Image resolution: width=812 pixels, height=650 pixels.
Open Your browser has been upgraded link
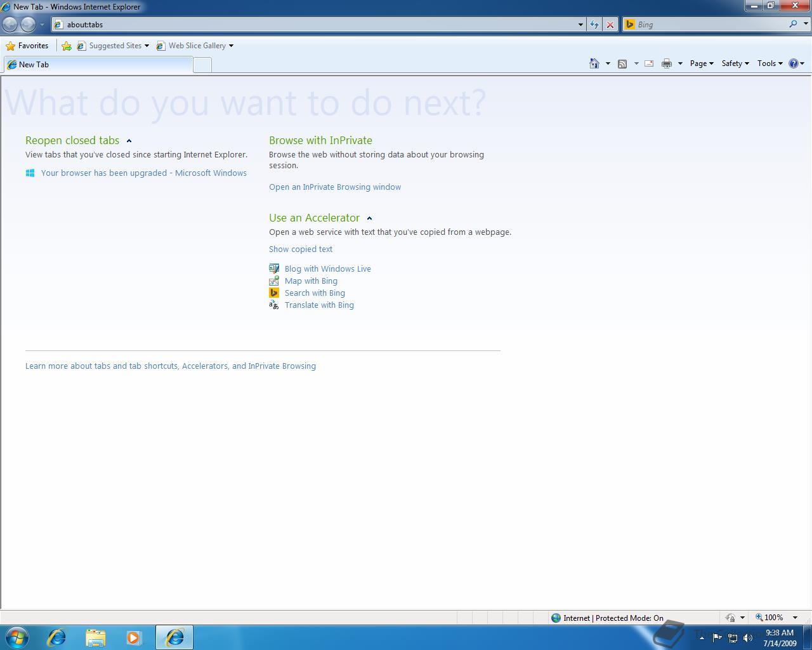click(x=144, y=173)
